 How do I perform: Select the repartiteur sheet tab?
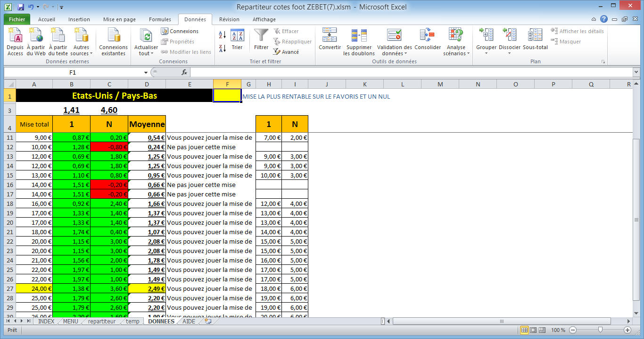(102, 321)
